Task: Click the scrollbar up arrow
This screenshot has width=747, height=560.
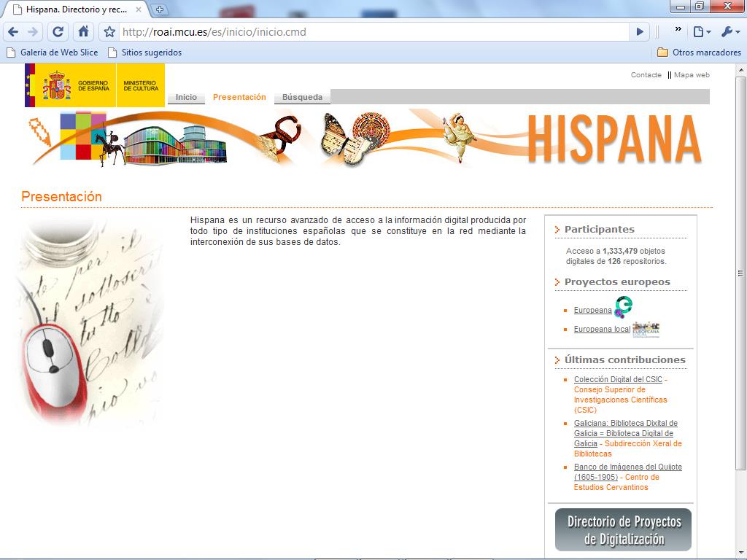Action: tap(740, 70)
